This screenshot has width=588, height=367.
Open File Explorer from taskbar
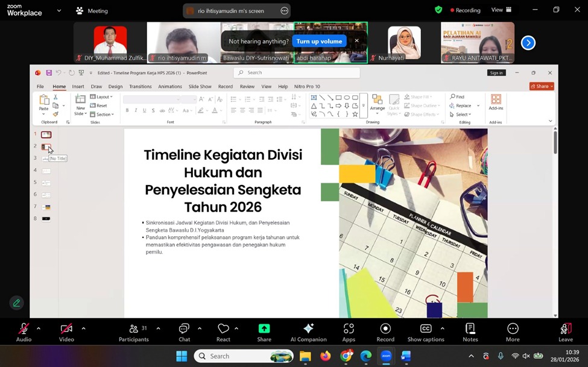(x=305, y=356)
